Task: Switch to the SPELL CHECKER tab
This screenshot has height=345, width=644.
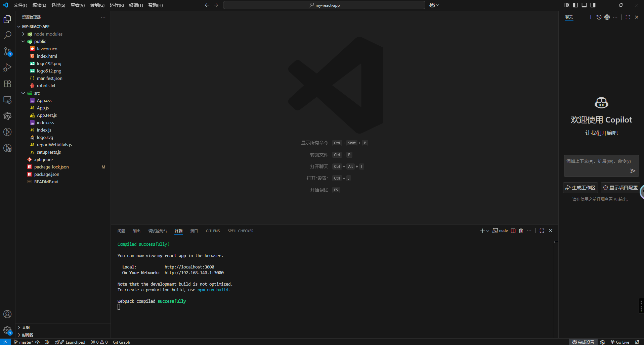Action: click(x=241, y=231)
